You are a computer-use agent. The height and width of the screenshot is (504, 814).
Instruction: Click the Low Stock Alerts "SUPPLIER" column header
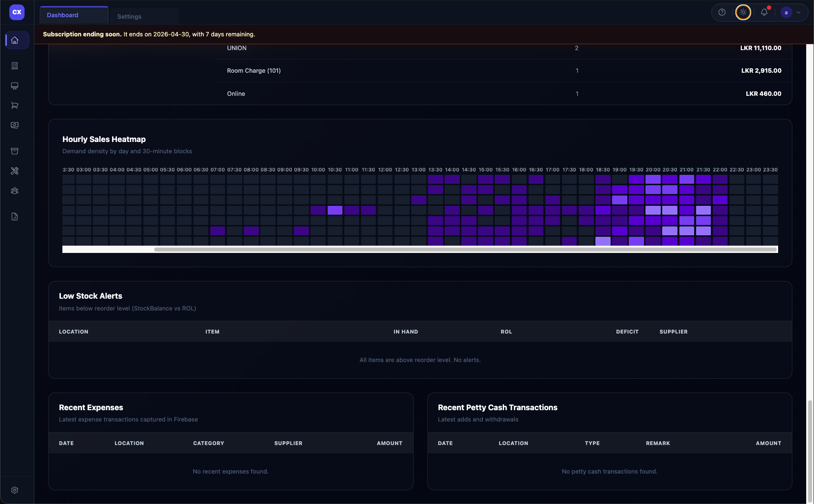pos(674,332)
